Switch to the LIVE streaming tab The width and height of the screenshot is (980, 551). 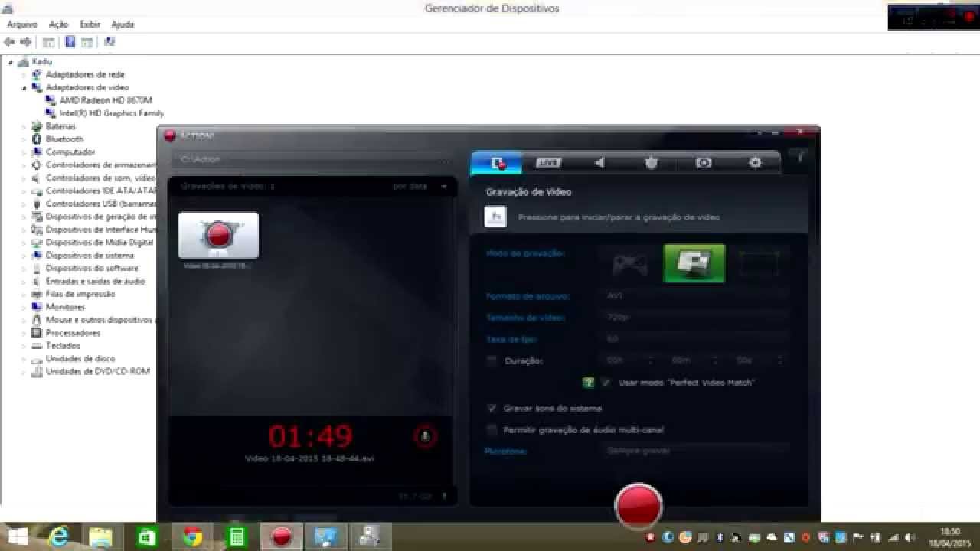coord(548,162)
